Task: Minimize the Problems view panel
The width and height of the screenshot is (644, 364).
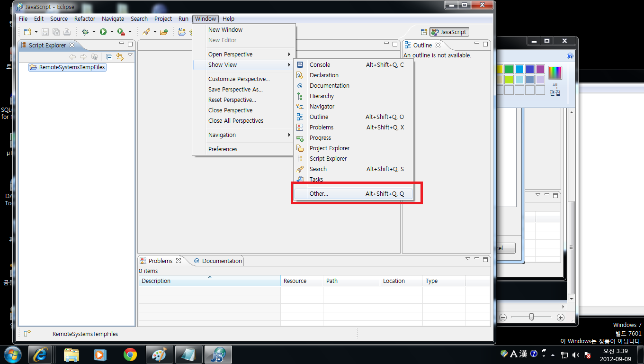Action: 476,259
